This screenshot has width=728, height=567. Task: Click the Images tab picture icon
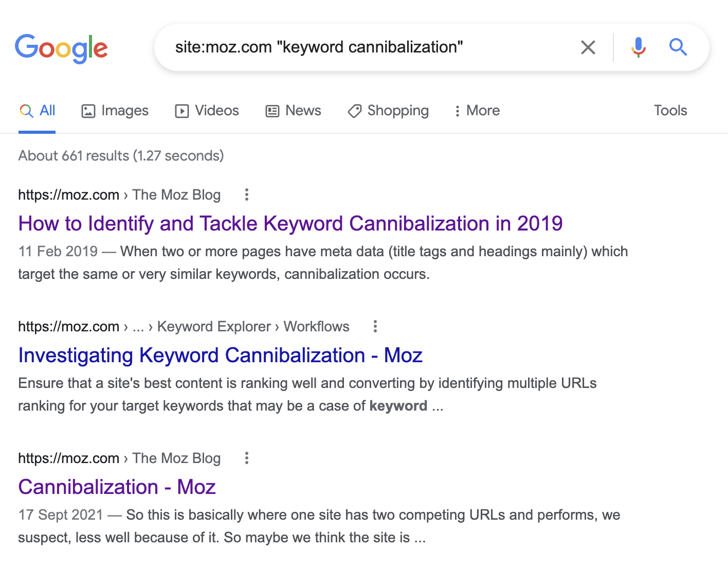[88, 111]
